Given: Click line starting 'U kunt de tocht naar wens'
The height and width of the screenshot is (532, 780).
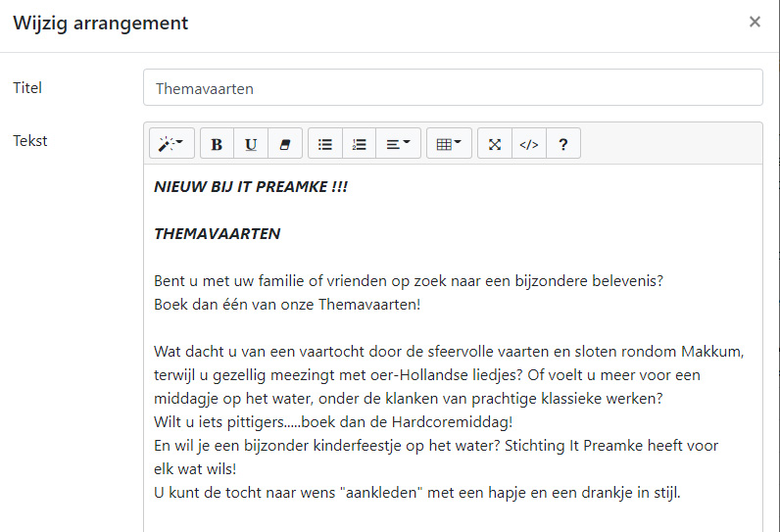Looking at the screenshot, I should pyautogui.click(x=416, y=493).
